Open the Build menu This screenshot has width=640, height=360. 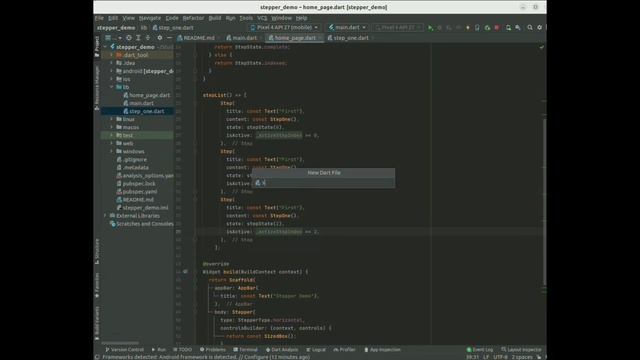pyautogui.click(x=215, y=18)
